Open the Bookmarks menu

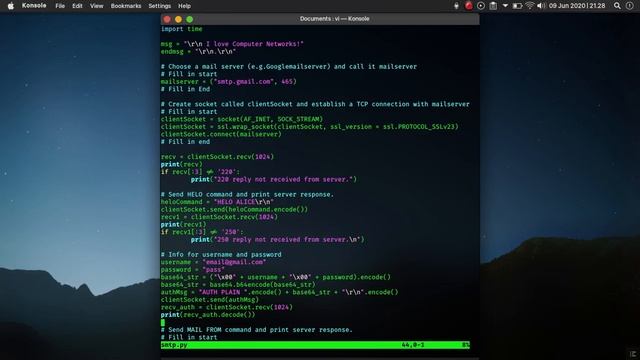tap(126, 6)
